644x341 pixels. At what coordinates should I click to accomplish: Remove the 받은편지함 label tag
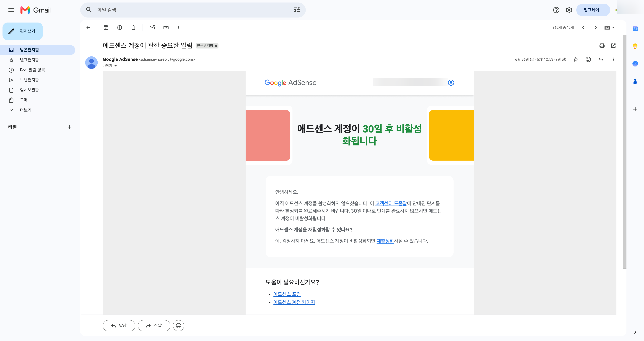click(x=216, y=46)
